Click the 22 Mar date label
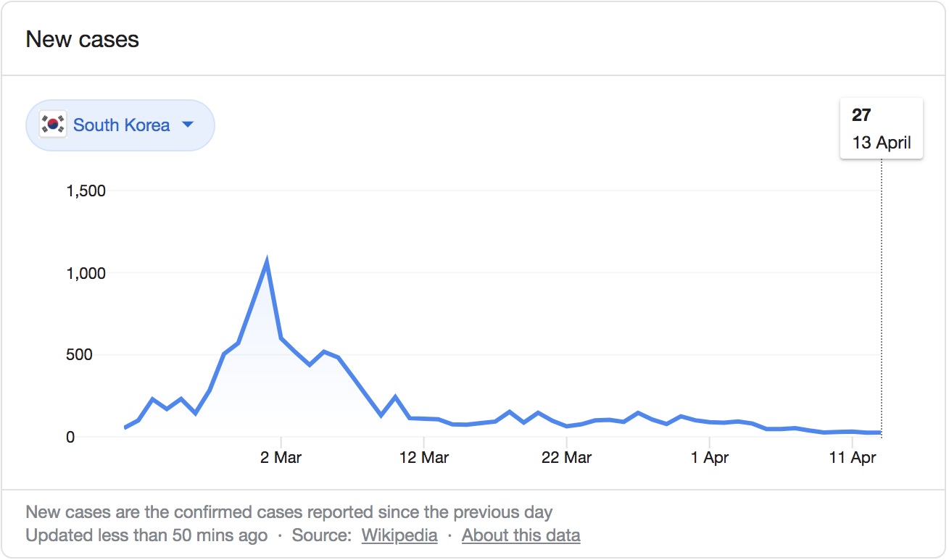This screenshot has height=560, width=949. click(x=567, y=458)
